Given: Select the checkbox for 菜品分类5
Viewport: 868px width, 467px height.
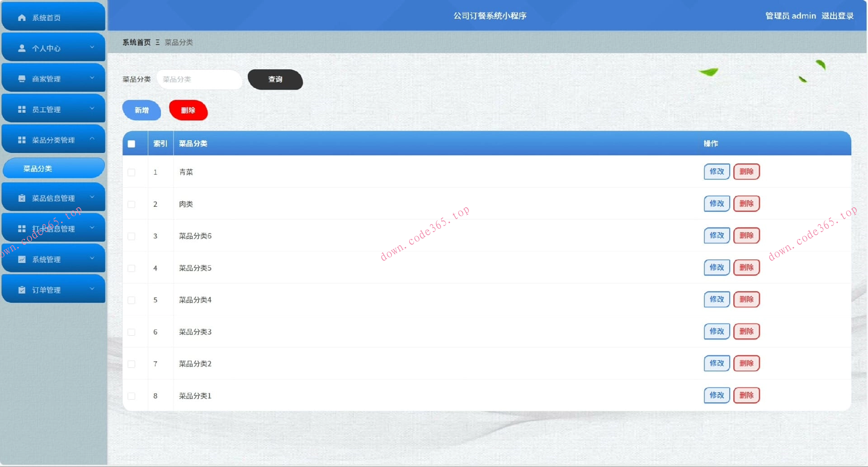Looking at the screenshot, I should (132, 268).
